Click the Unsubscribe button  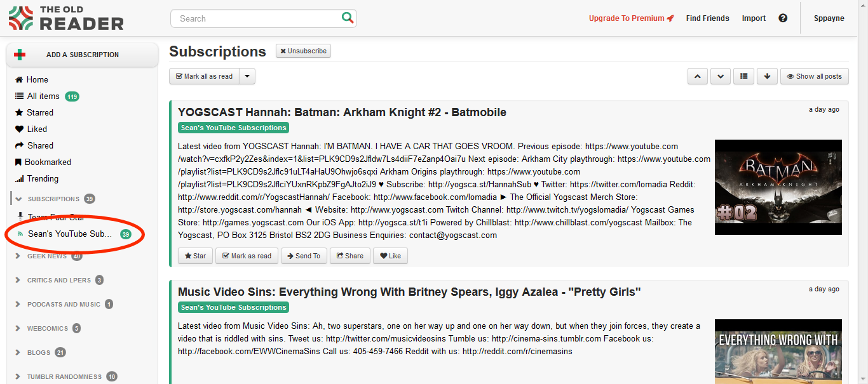pos(303,51)
